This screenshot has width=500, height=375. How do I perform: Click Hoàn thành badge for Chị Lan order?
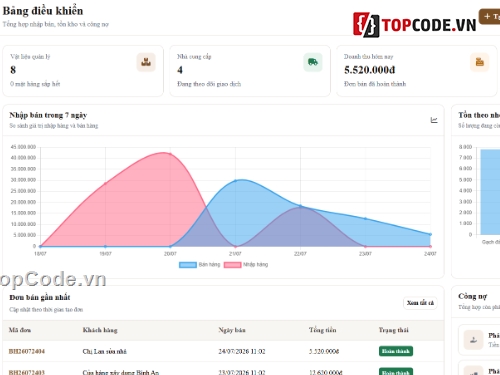click(396, 351)
